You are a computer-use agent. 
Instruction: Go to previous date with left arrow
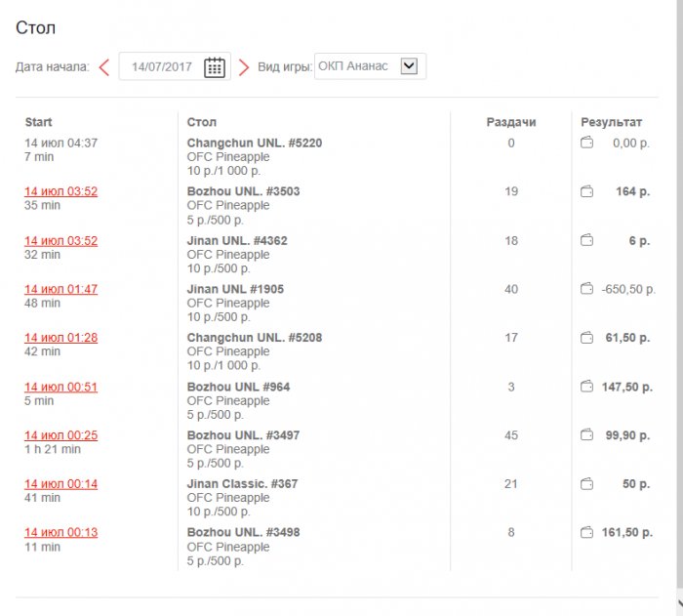click(x=103, y=66)
